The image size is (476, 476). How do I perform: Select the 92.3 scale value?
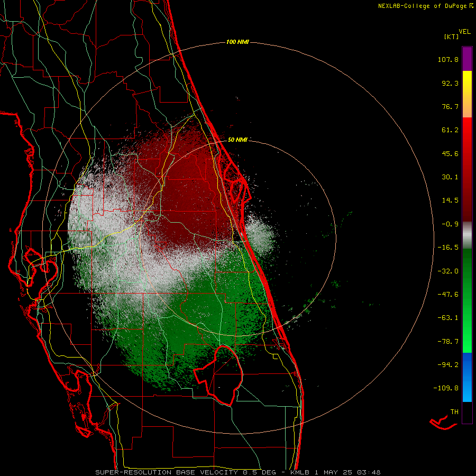(x=450, y=83)
